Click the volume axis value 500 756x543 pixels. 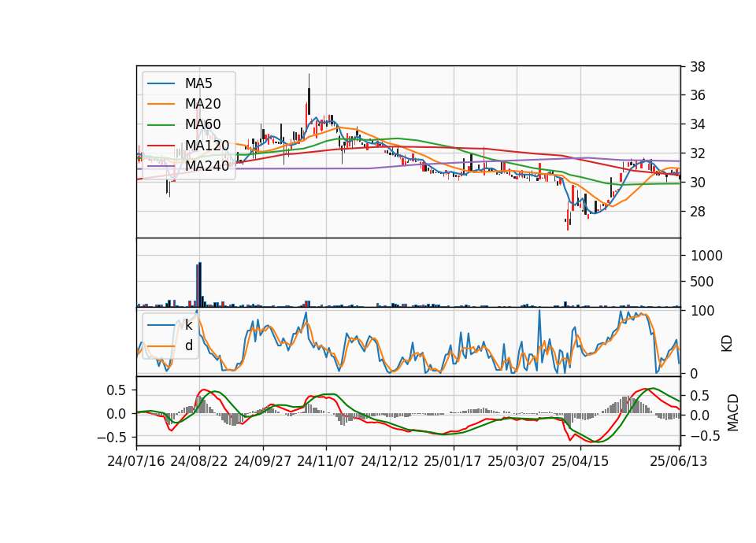coord(702,282)
